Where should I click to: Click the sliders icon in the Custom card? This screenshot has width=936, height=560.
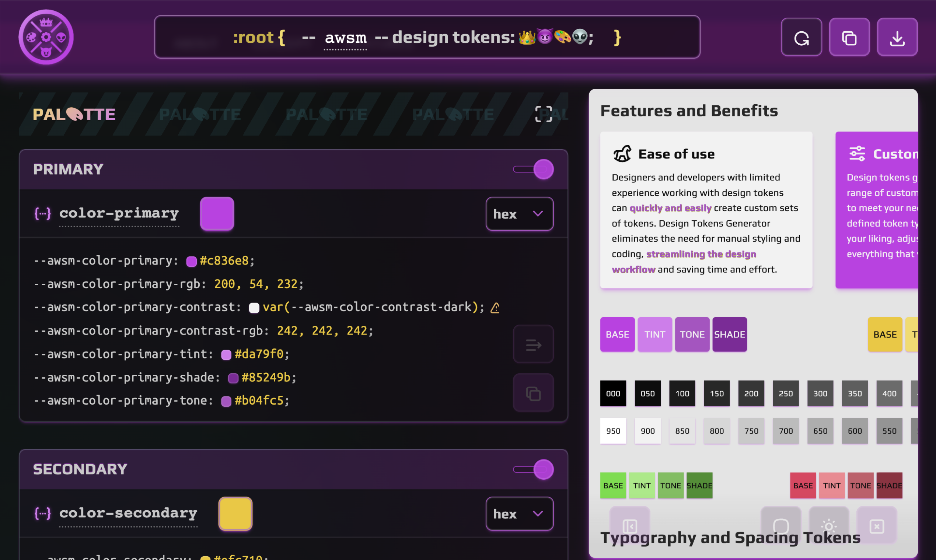tap(857, 154)
